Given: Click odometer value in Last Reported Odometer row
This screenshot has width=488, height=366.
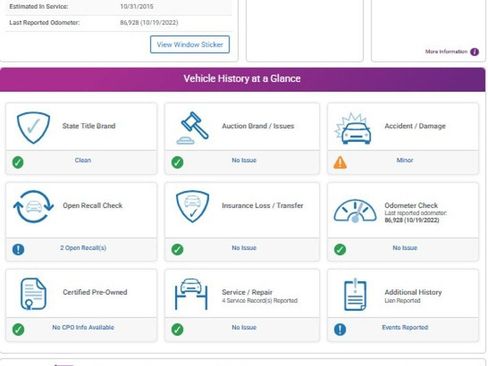Looking at the screenshot, I should pos(149,23).
